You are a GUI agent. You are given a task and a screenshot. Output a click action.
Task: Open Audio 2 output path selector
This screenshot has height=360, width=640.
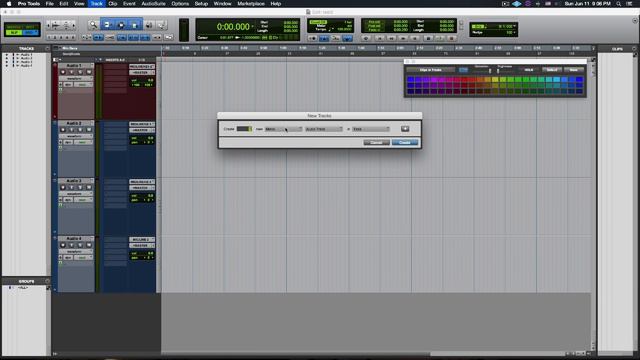click(142, 130)
